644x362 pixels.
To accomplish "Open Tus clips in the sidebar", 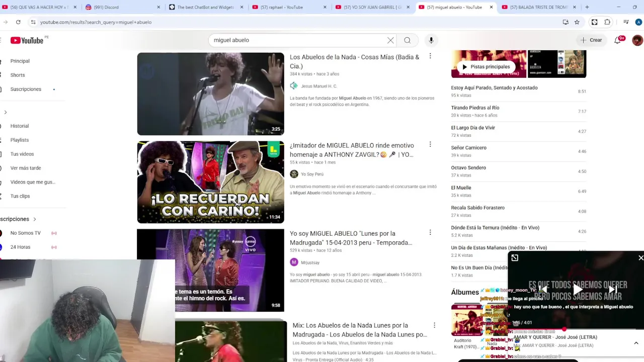I will (x=20, y=196).
